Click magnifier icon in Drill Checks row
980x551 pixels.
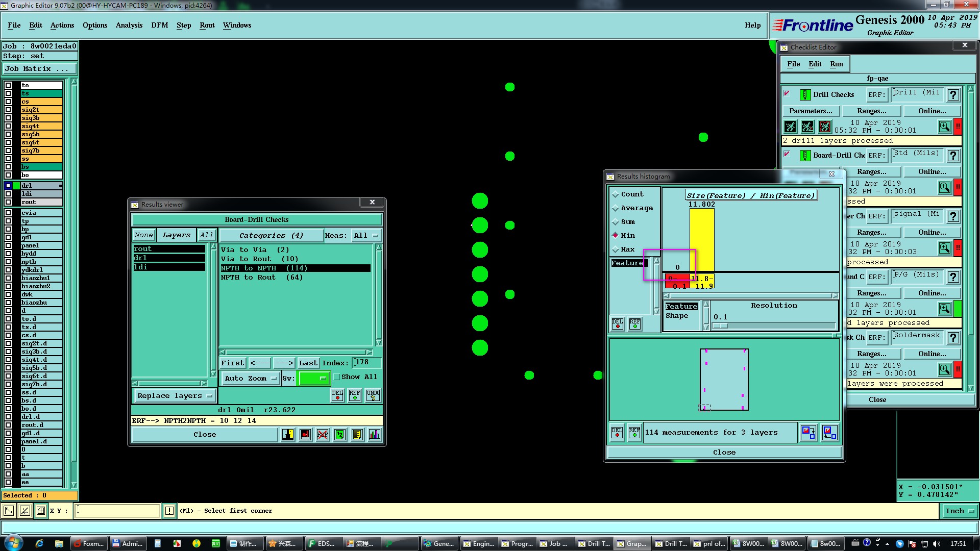point(944,127)
